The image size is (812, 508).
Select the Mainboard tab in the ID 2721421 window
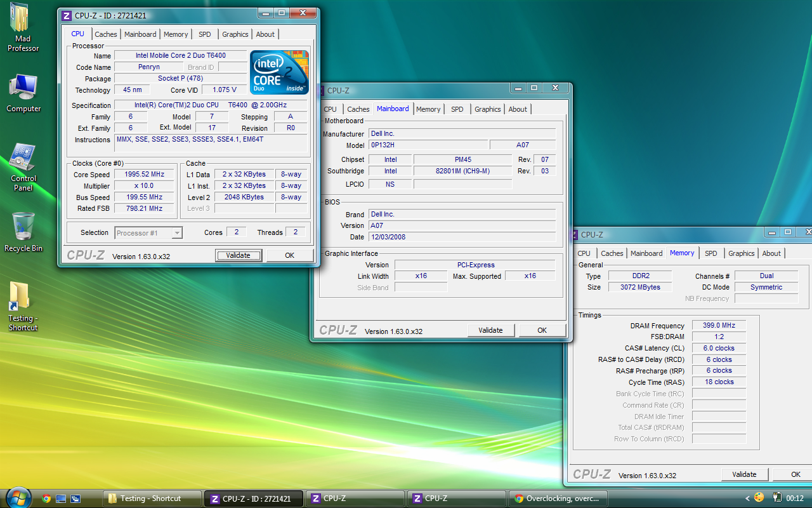coord(140,34)
